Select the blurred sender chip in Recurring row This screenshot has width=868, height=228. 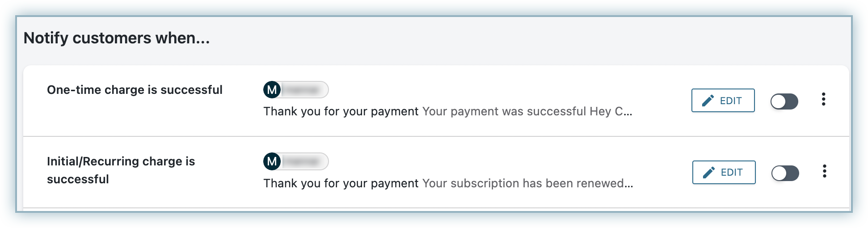point(304,161)
